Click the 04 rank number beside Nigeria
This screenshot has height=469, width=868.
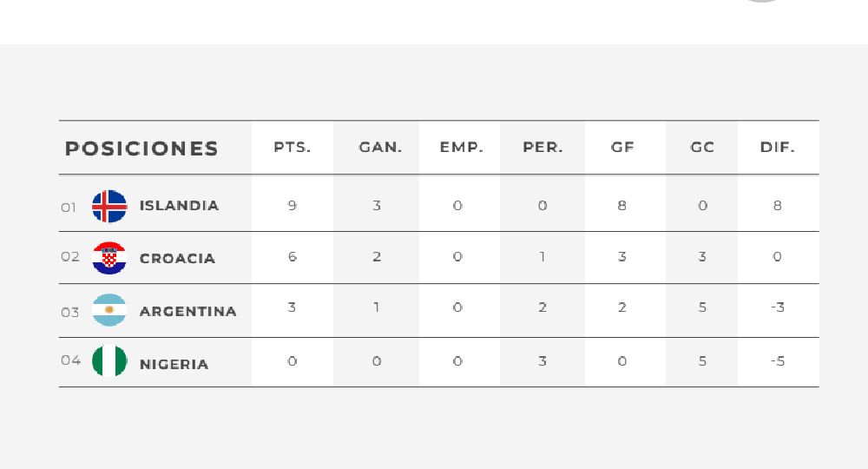pyautogui.click(x=71, y=360)
